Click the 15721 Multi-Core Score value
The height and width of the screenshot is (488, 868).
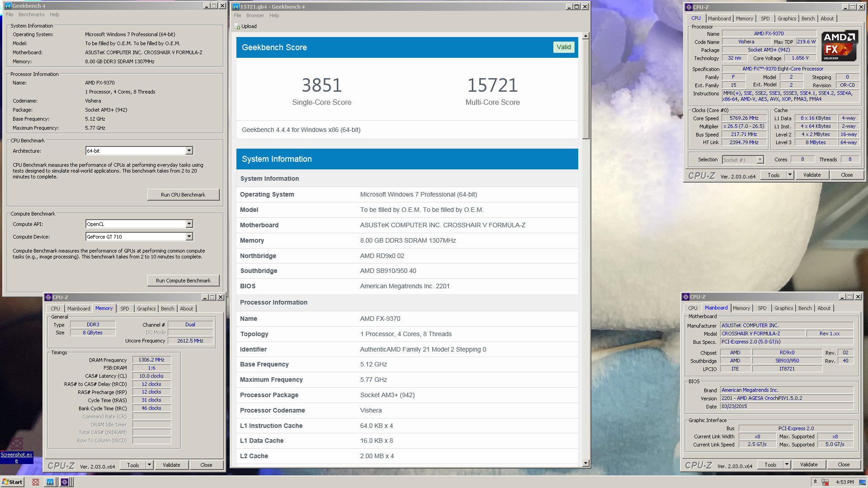[492, 85]
